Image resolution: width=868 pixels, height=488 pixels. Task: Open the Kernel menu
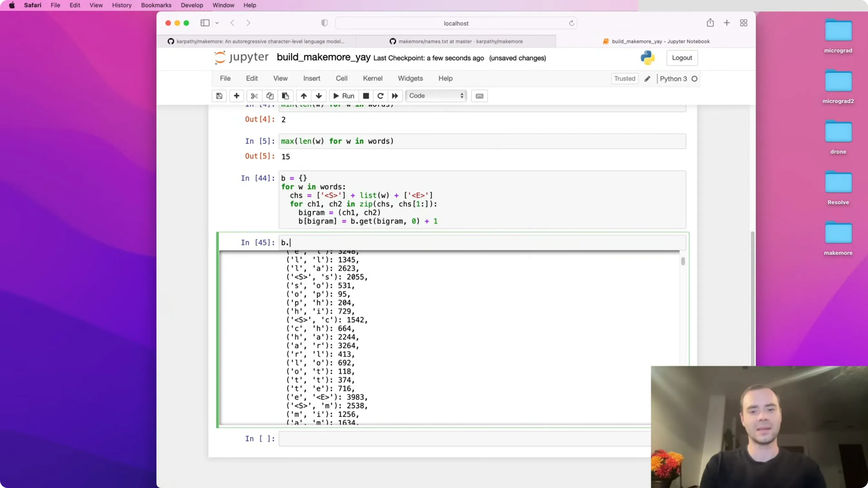372,78
